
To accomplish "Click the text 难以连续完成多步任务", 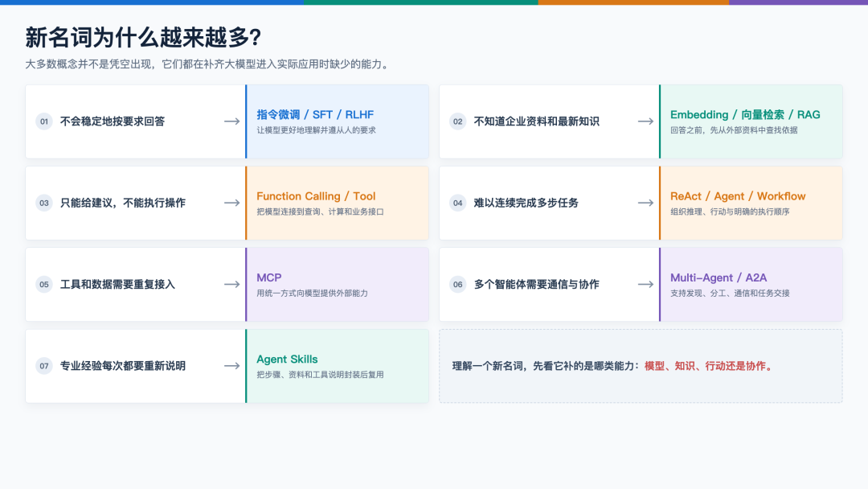I will pyautogui.click(x=526, y=203).
